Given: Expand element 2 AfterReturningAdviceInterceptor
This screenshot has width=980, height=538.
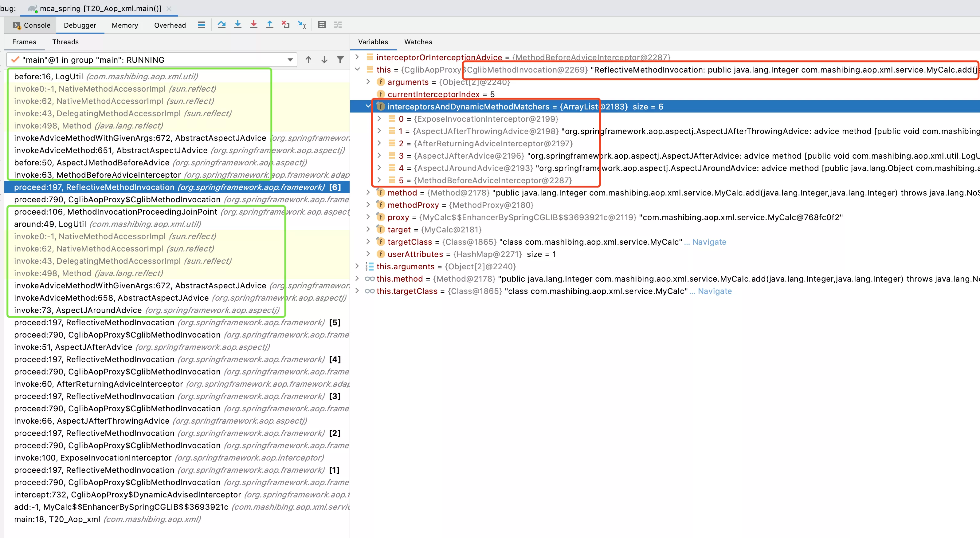Looking at the screenshot, I should tap(379, 143).
